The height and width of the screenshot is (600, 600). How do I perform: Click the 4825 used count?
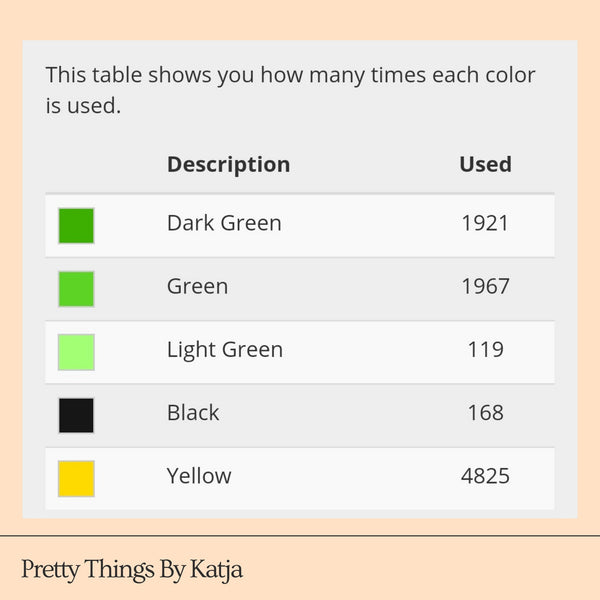[485, 475]
